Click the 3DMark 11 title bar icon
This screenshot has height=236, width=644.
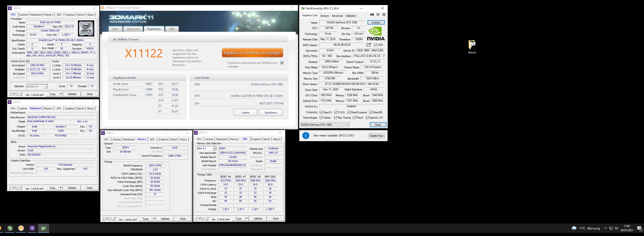102,8
